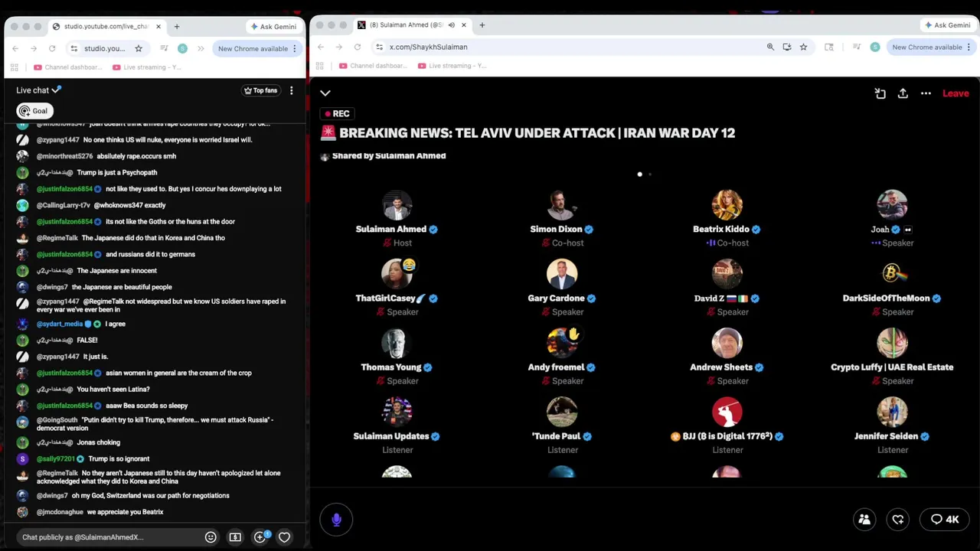Open Live chat three-dot options menu
980x551 pixels.
(291, 90)
